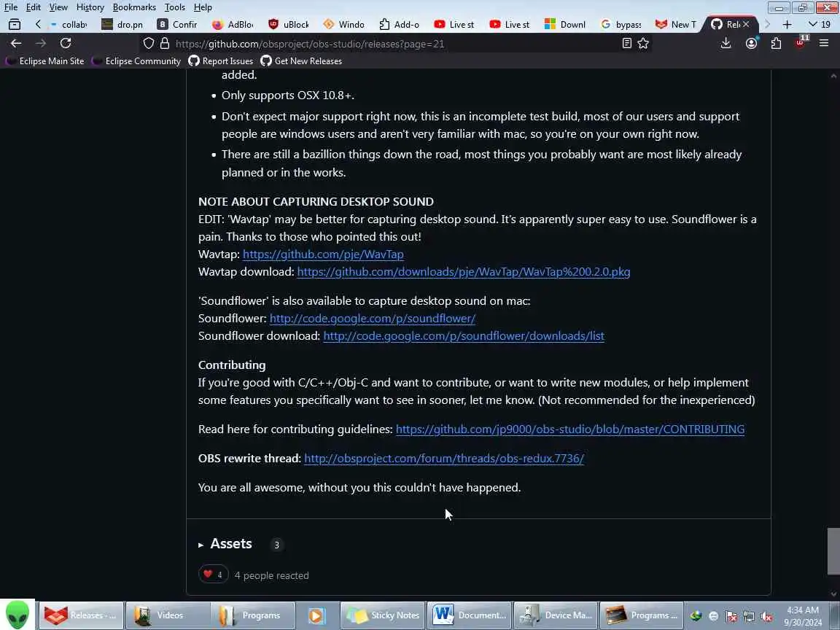
Task: Open the list all tabs dropdown
Action: click(x=820, y=25)
